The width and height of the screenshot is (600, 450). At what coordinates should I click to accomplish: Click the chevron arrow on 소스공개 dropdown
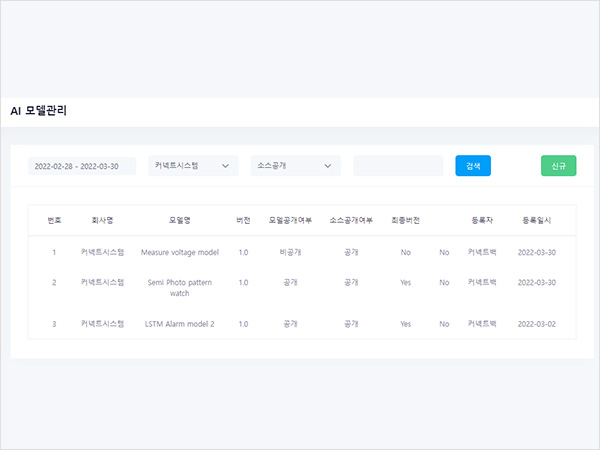(x=328, y=166)
